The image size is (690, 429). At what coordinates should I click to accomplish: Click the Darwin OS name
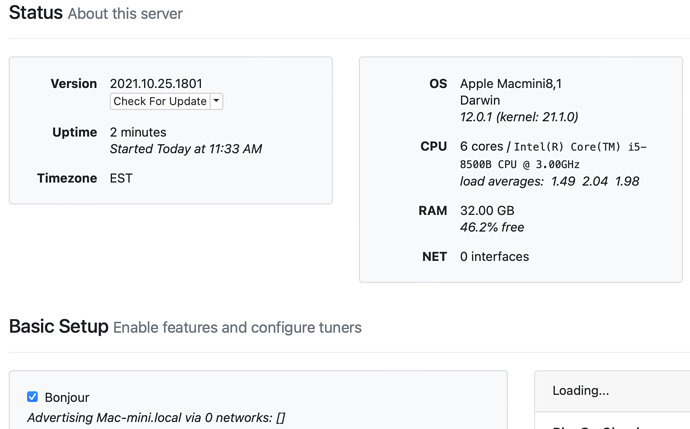[x=480, y=101]
